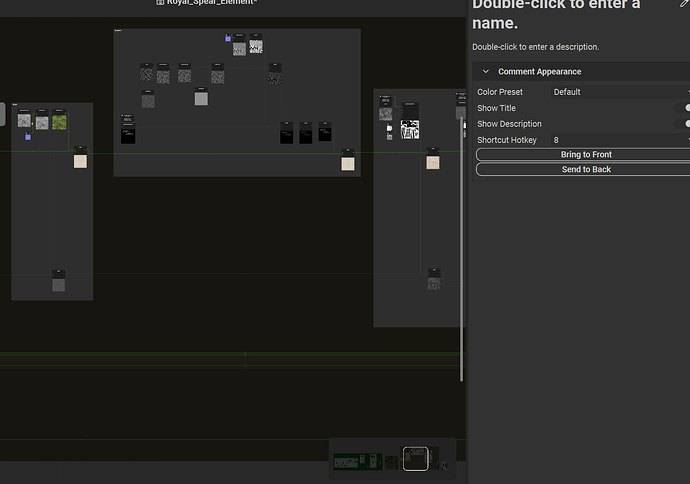Select the beige output node in the left frame
690x484 pixels.
click(x=80, y=160)
